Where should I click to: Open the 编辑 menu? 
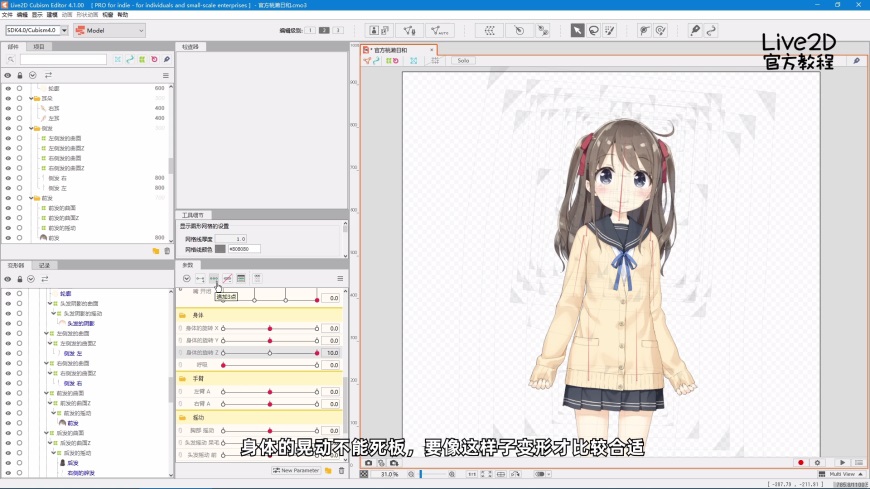click(x=22, y=15)
